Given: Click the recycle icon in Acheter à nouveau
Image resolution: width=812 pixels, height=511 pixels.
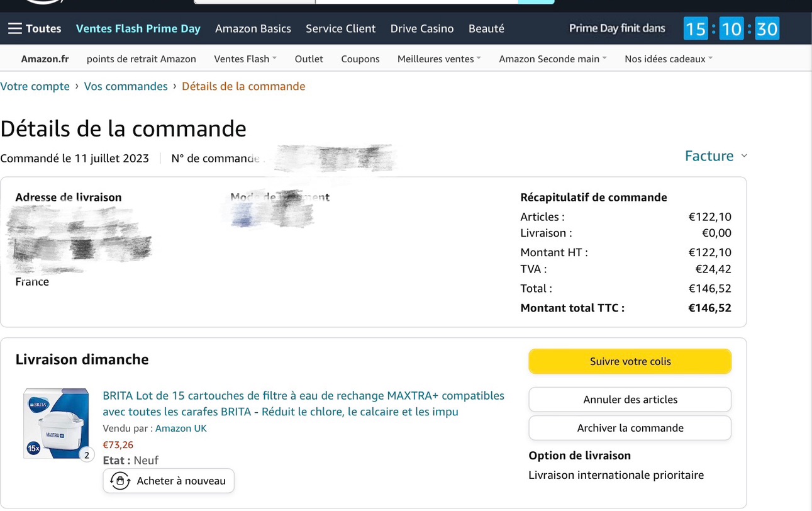Looking at the screenshot, I should (120, 481).
